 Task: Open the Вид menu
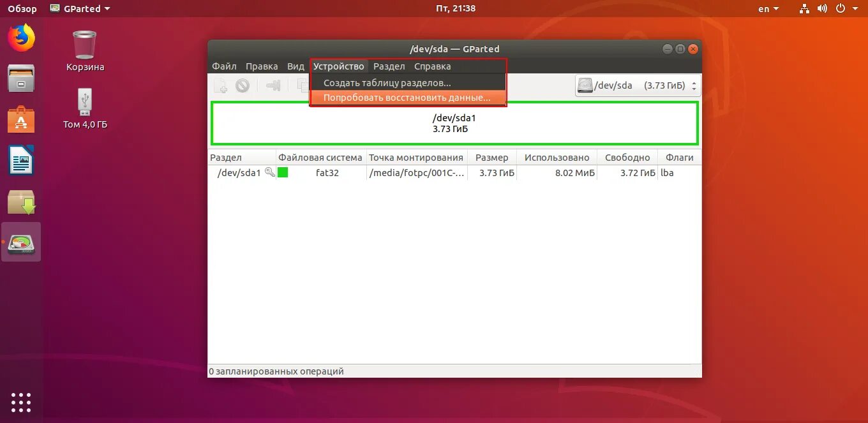(296, 66)
